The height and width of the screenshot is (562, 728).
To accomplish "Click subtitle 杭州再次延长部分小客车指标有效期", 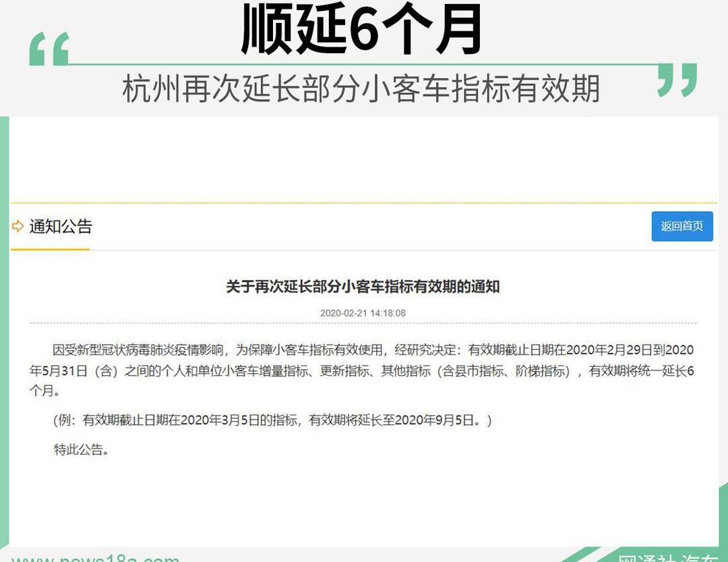I will point(361,89).
